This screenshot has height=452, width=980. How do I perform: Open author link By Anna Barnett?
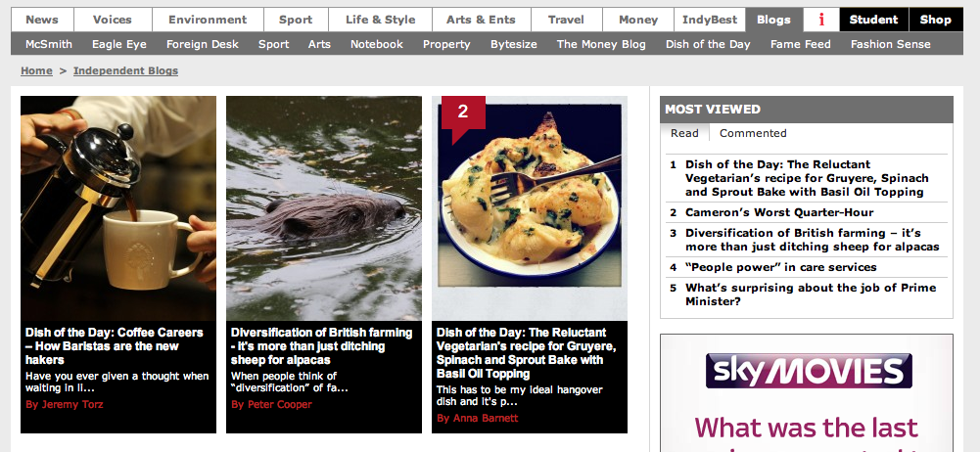(x=477, y=419)
